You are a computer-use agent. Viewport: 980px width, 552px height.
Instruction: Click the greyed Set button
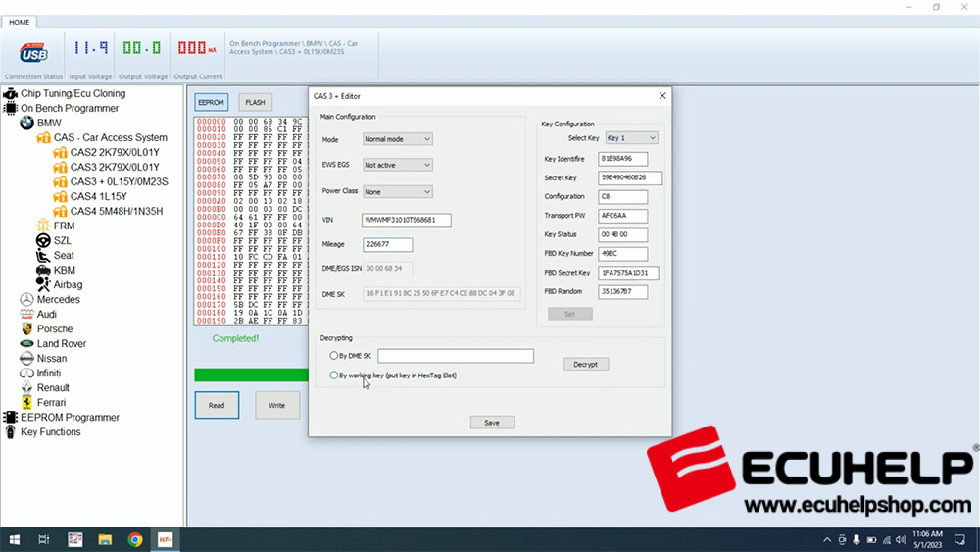coord(570,314)
